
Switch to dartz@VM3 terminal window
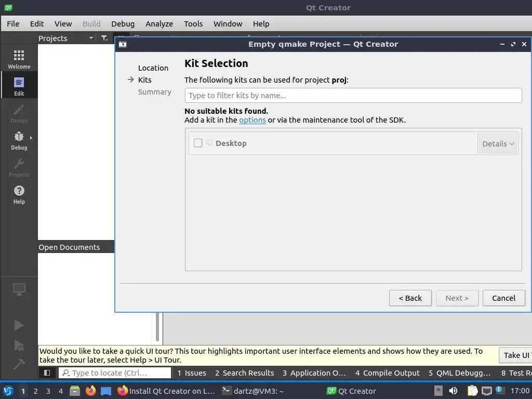point(253,391)
